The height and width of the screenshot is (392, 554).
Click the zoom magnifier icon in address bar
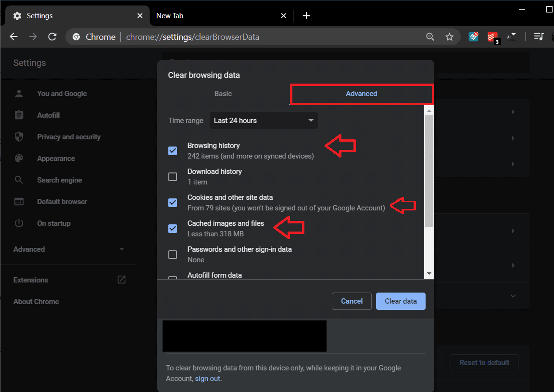(430, 37)
